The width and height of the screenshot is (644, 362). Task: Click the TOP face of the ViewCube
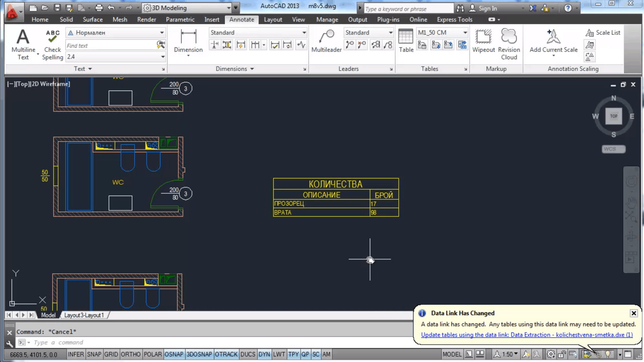613,116
